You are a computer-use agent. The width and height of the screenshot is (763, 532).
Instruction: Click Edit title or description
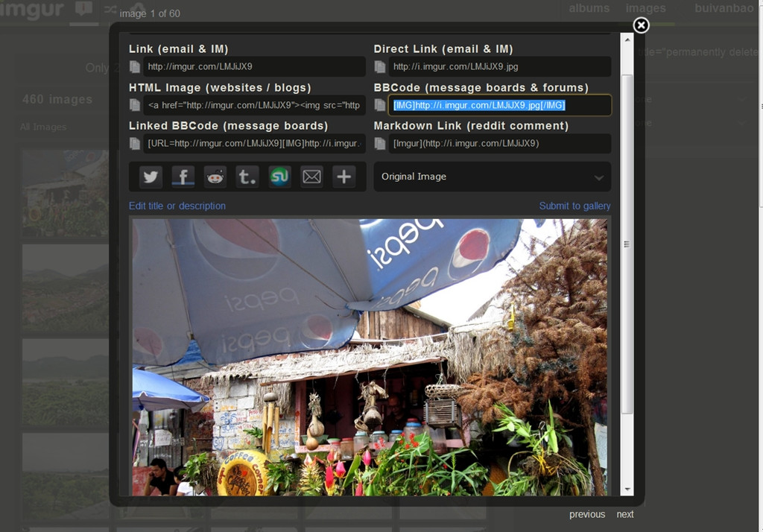coord(177,206)
